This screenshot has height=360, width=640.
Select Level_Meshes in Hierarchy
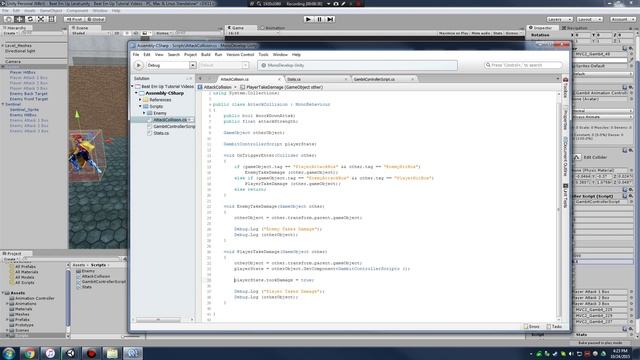(x=18, y=46)
